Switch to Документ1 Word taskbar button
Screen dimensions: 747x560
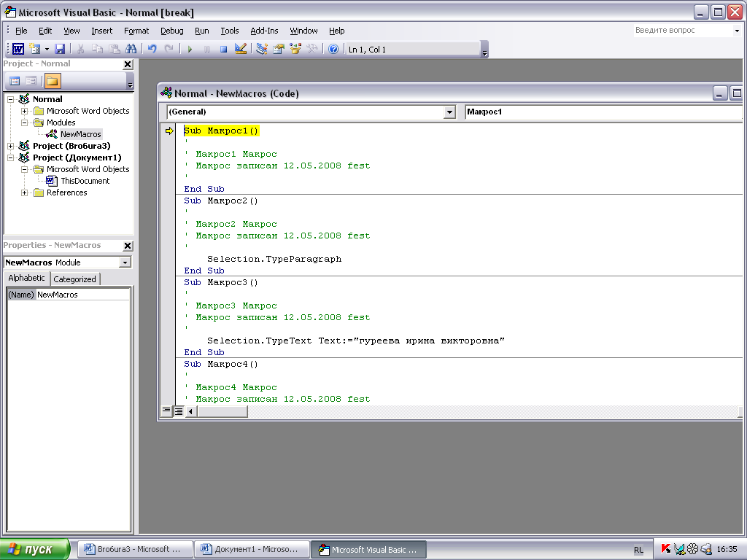(252, 549)
